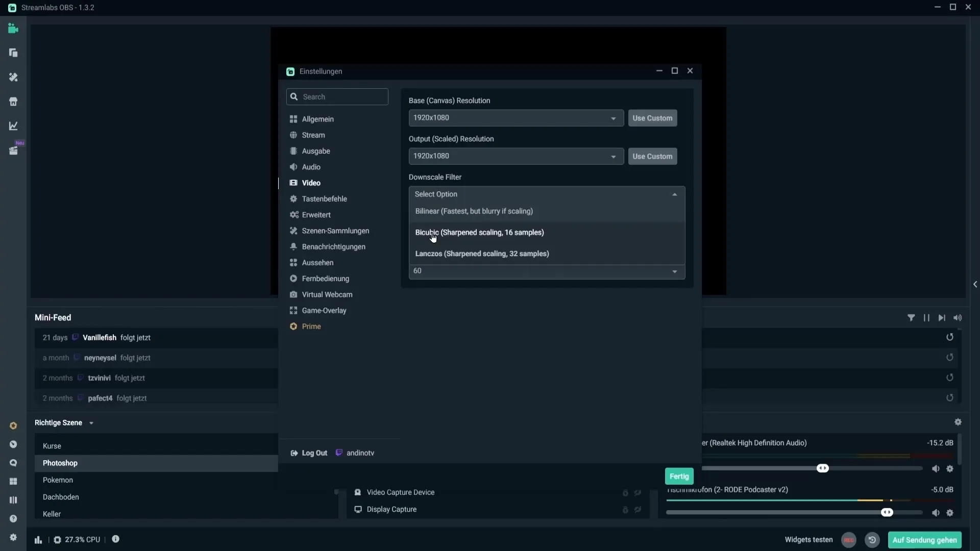Skip the current alert in Mini-Feed
The width and height of the screenshot is (980, 551).
942,318
